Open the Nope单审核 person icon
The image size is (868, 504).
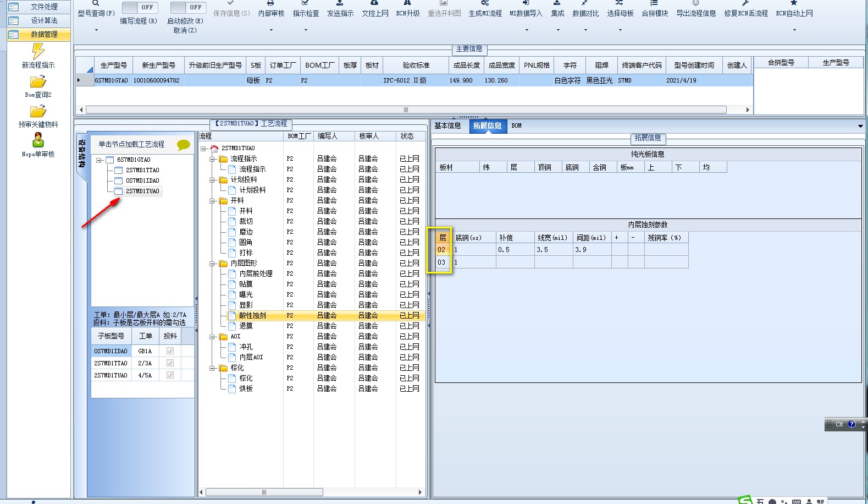[x=38, y=140]
